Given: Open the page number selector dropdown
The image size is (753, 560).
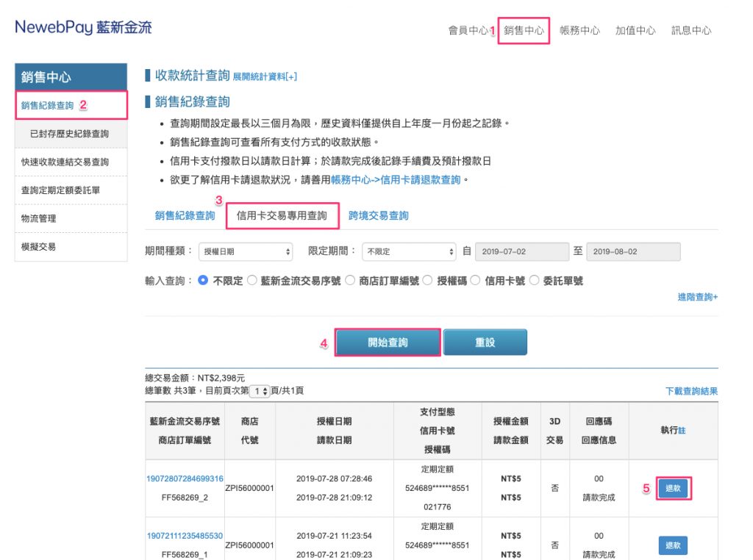Looking at the screenshot, I should tap(260, 392).
